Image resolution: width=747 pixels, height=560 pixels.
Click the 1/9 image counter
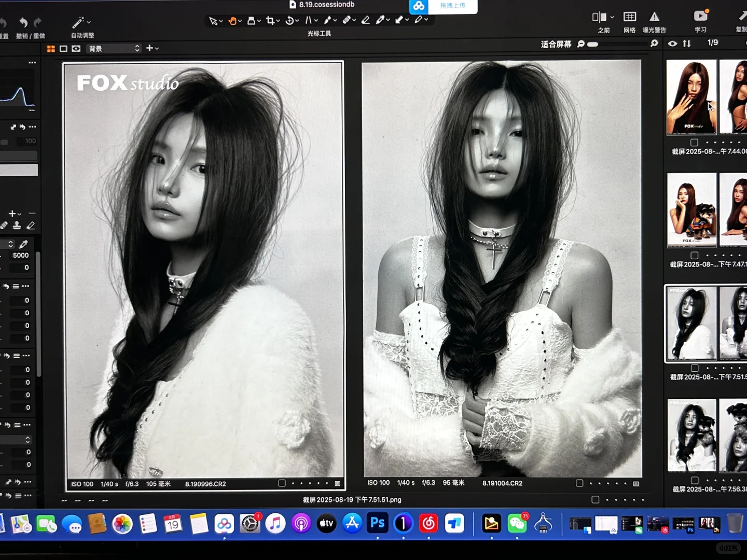coord(713,43)
